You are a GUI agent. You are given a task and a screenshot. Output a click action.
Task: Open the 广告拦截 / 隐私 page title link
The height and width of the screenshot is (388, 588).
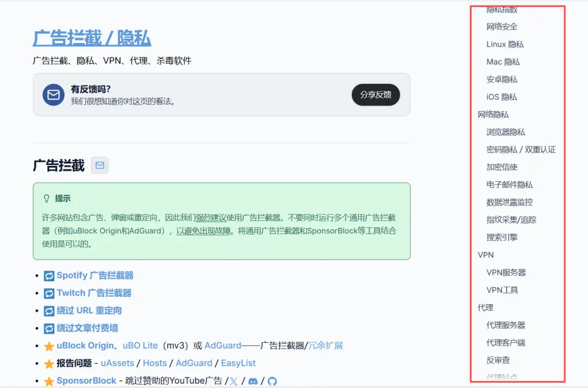92,38
